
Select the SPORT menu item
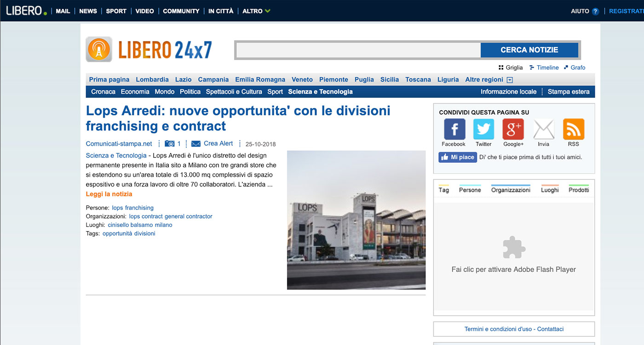pyautogui.click(x=116, y=11)
